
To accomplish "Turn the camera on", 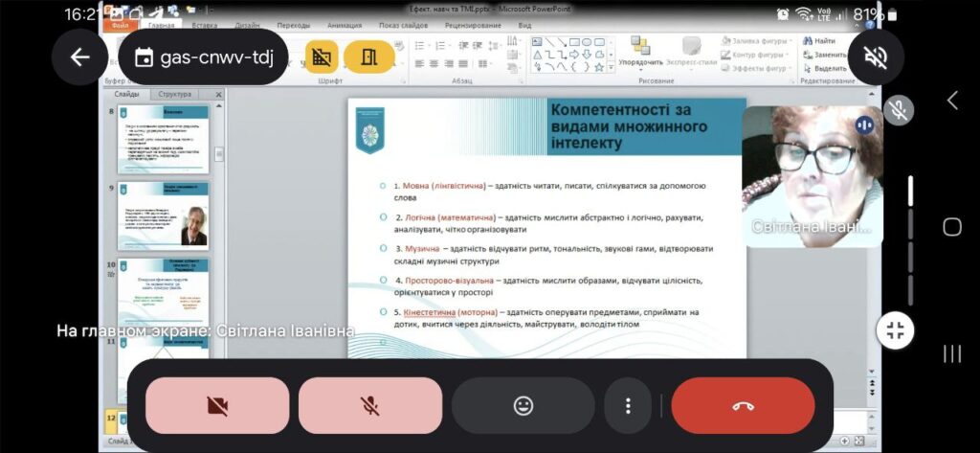I will [217, 405].
